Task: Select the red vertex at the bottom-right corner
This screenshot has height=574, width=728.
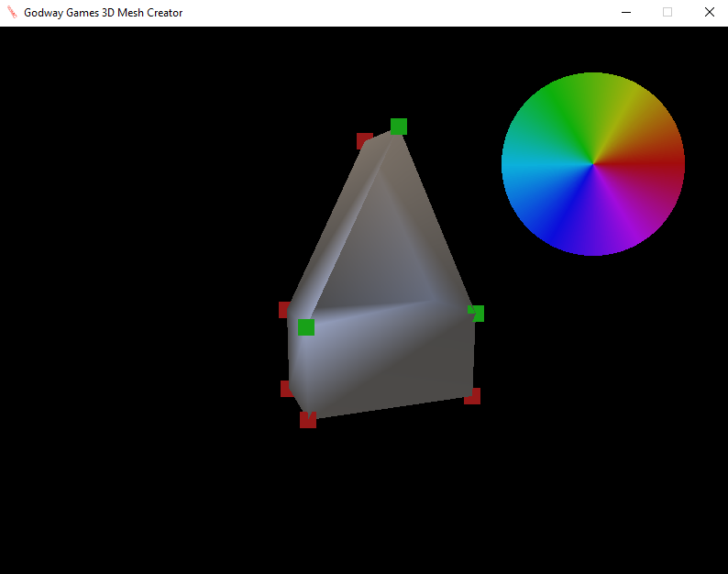Action: point(472,396)
